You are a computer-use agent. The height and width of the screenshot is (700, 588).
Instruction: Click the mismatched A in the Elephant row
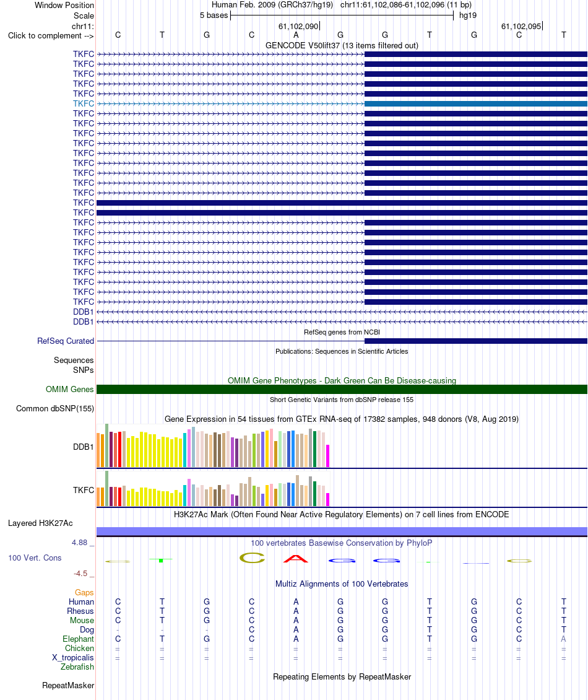[563, 639]
